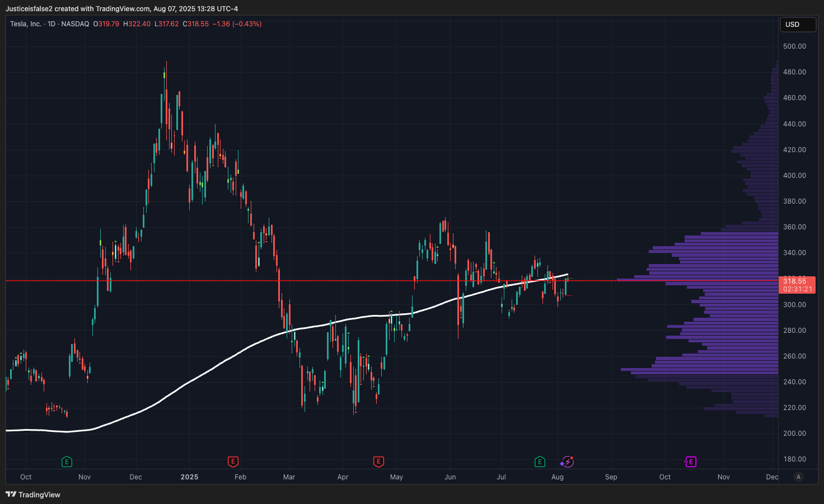Click the low value 'L317.62'
This screenshot has width=824, height=504.
click(x=167, y=24)
